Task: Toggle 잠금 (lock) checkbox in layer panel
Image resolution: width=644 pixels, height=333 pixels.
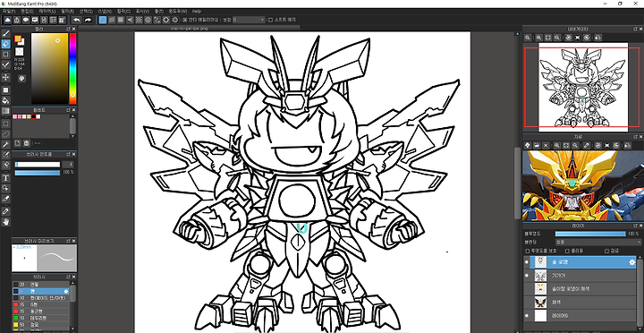Action: point(606,251)
